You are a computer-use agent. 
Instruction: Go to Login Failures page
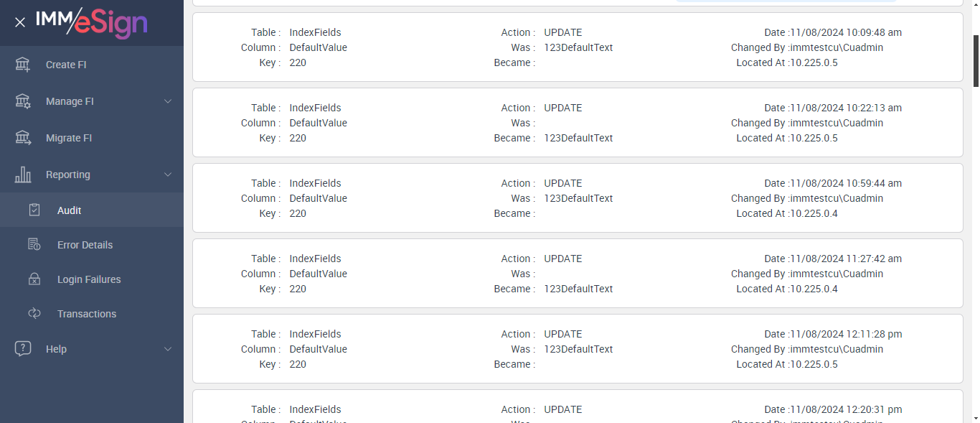(89, 279)
